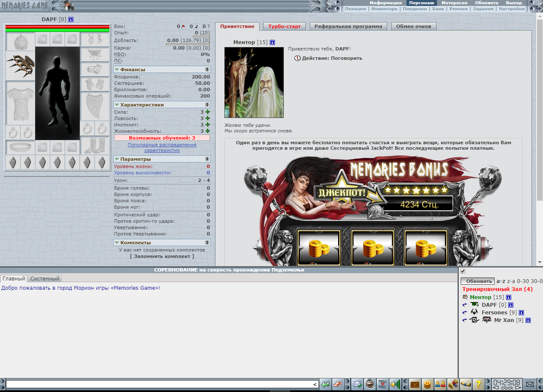
Task: Click the gold coins stack icon
Action: pyautogui.click(x=427, y=384)
